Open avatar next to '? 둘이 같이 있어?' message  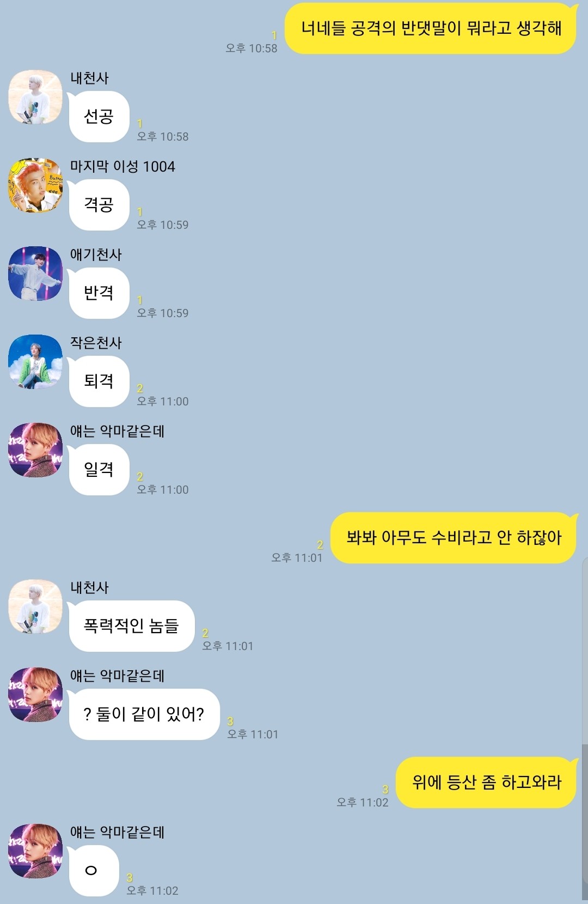pyautogui.click(x=35, y=695)
